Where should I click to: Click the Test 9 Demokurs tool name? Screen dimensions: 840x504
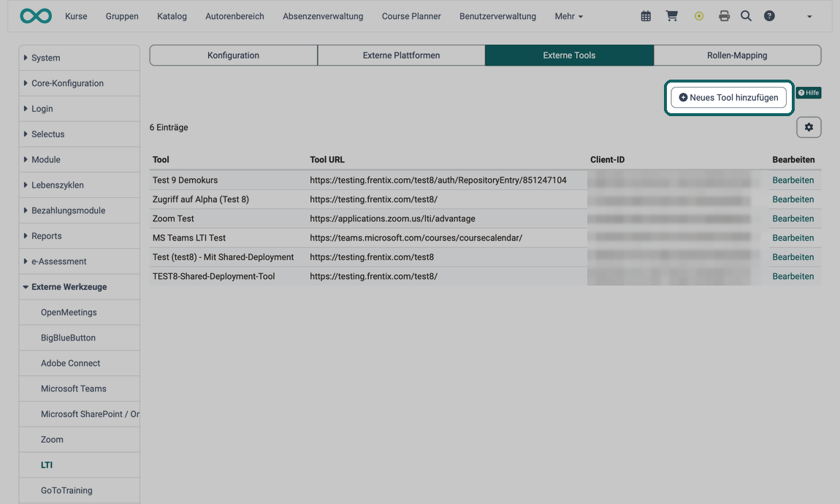[185, 180]
